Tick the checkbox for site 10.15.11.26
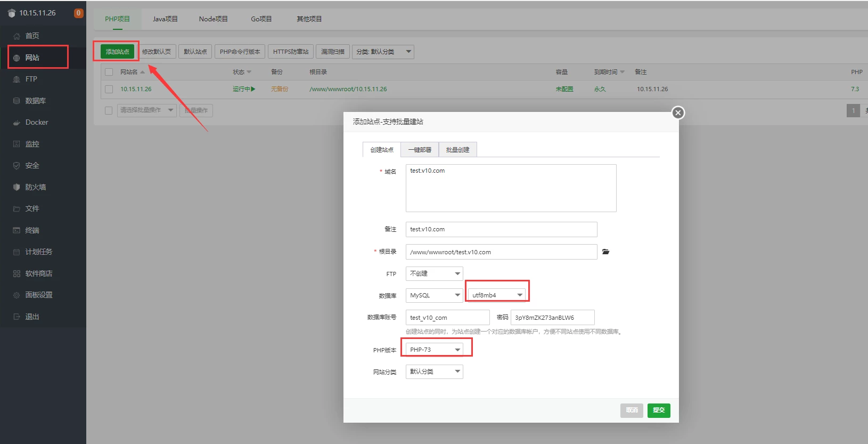The width and height of the screenshot is (868, 444). coord(109,89)
